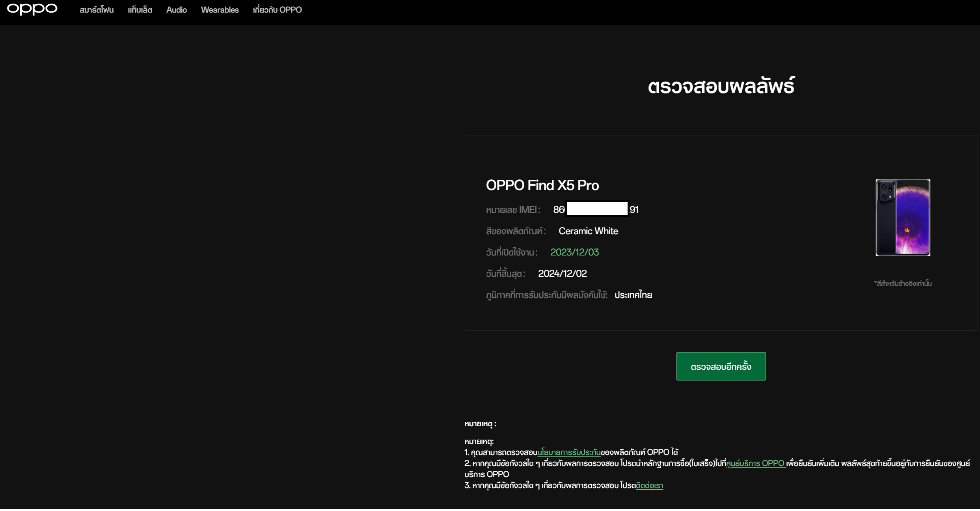
Task: Click the วันที่สิ้นสุด label
Action: (x=506, y=274)
